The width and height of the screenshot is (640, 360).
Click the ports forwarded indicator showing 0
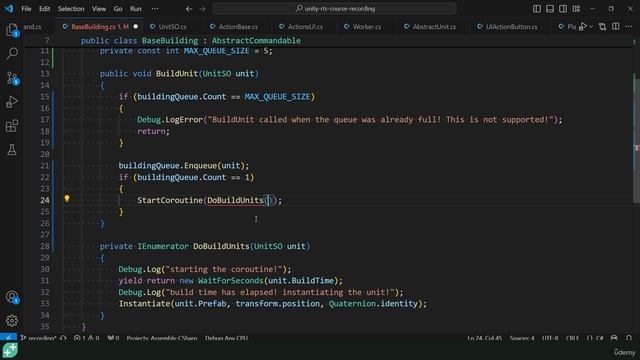tap(113, 338)
